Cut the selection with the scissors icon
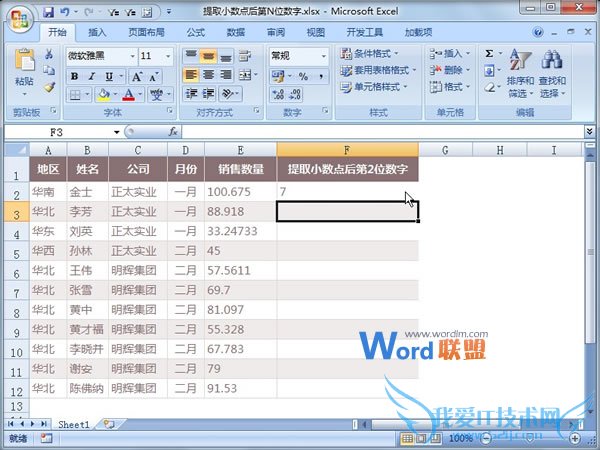The width and height of the screenshot is (600, 450). [49, 54]
